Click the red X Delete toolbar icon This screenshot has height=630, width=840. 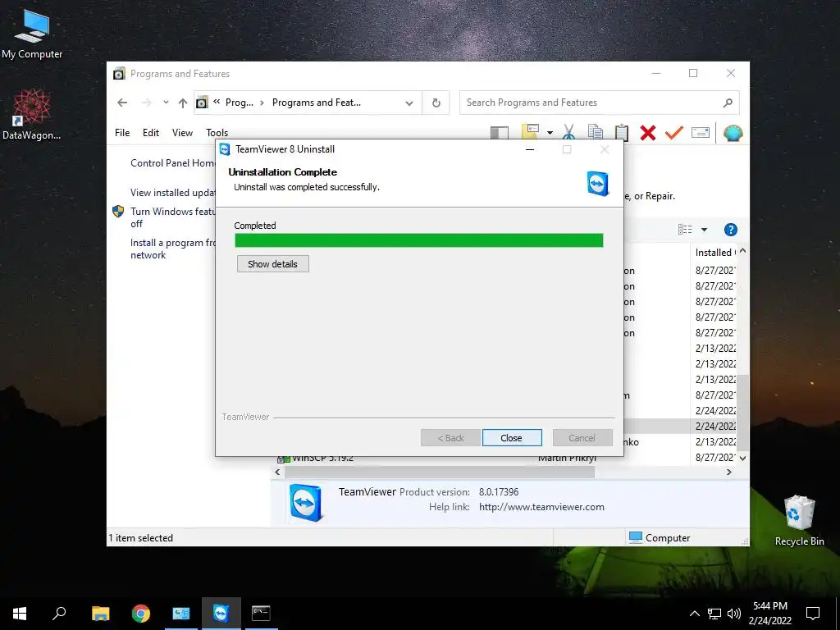(x=648, y=132)
